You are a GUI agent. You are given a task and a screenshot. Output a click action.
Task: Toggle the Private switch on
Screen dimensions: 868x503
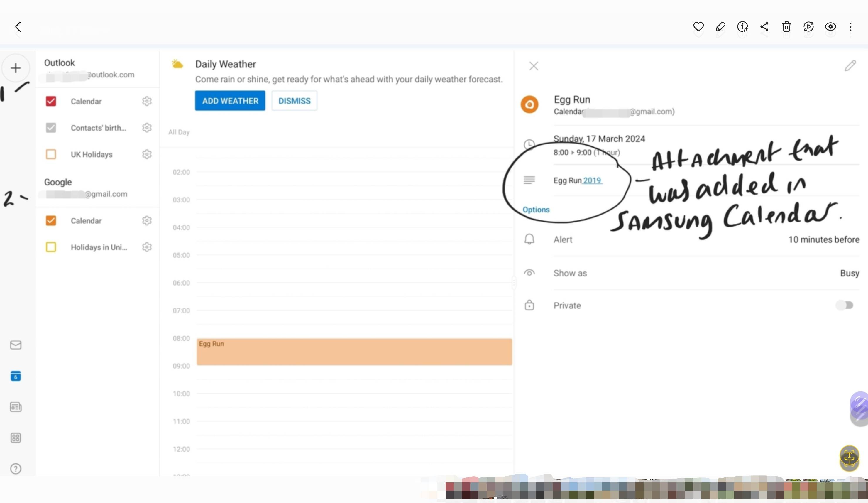tap(844, 305)
